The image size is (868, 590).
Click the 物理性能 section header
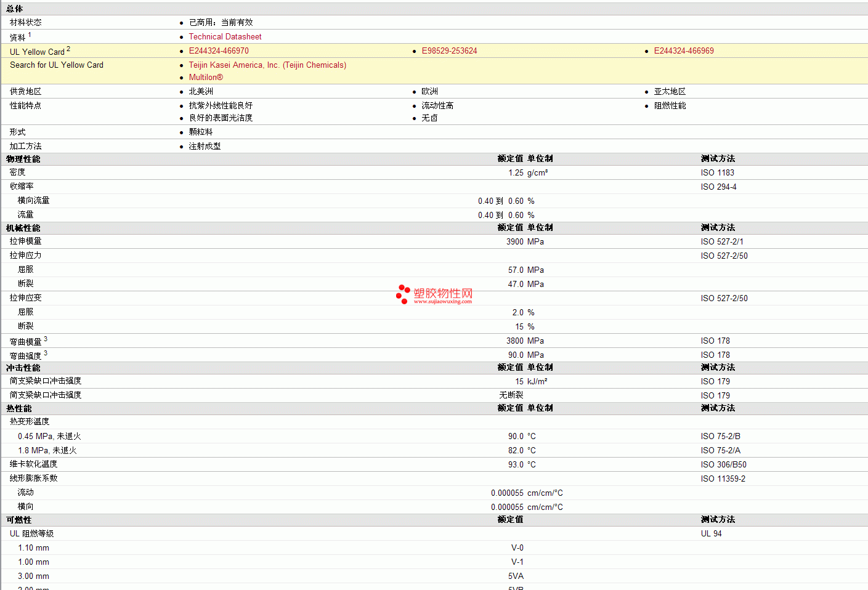pos(23,160)
